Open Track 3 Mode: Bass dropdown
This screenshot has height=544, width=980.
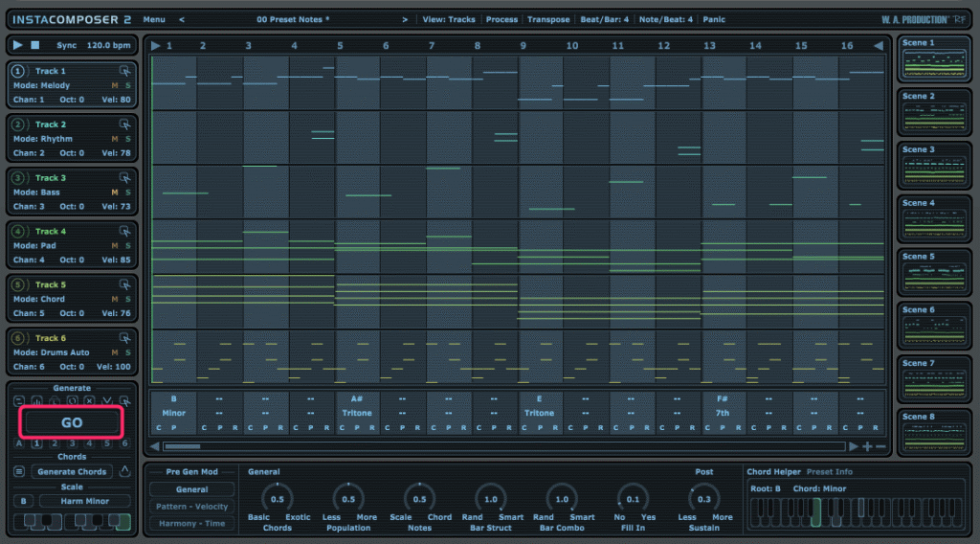pyautogui.click(x=36, y=192)
